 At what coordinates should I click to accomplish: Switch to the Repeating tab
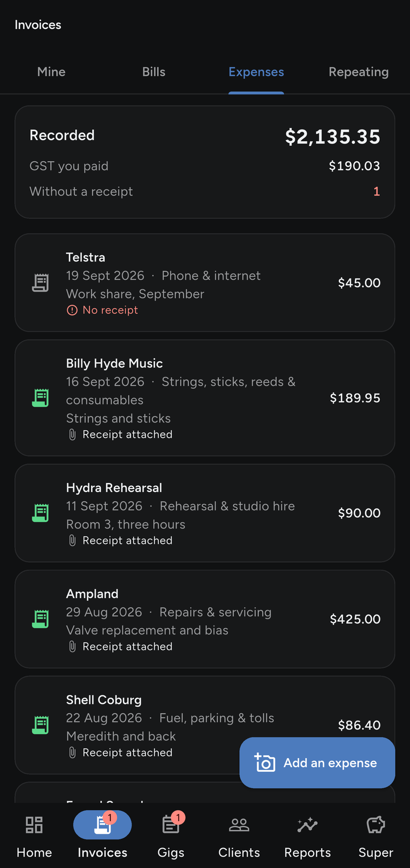click(359, 72)
